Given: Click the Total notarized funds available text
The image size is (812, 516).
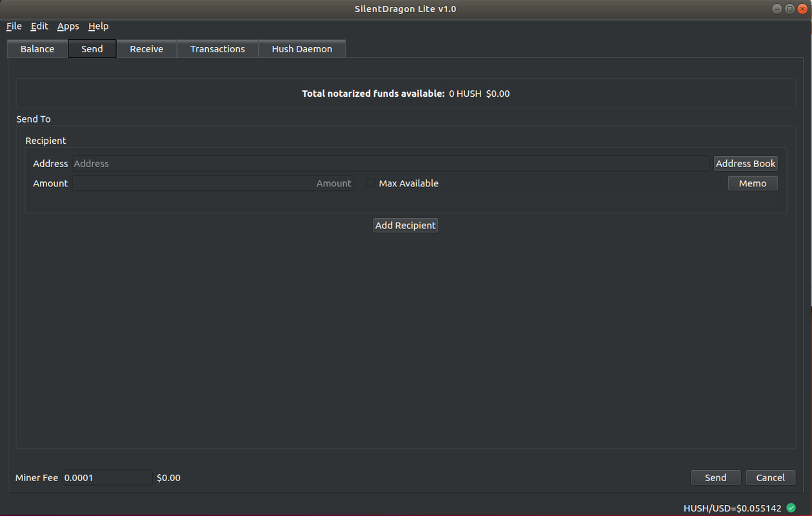Looking at the screenshot, I should click(373, 94).
